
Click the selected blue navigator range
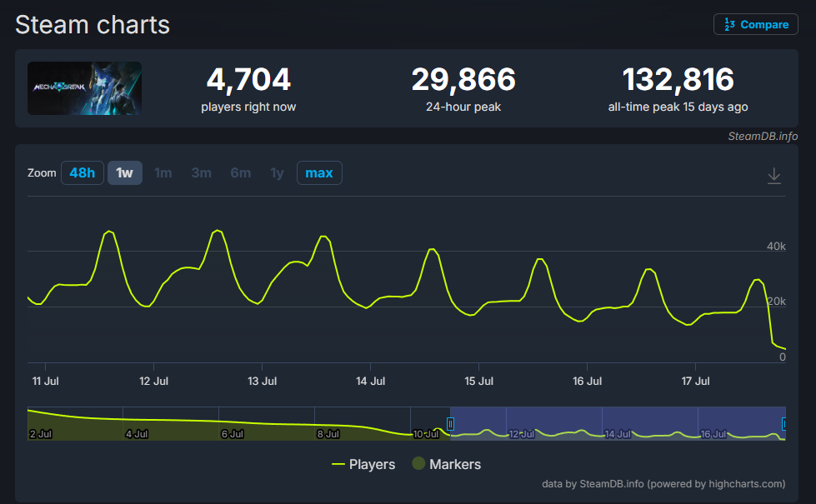tap(618, 423)
